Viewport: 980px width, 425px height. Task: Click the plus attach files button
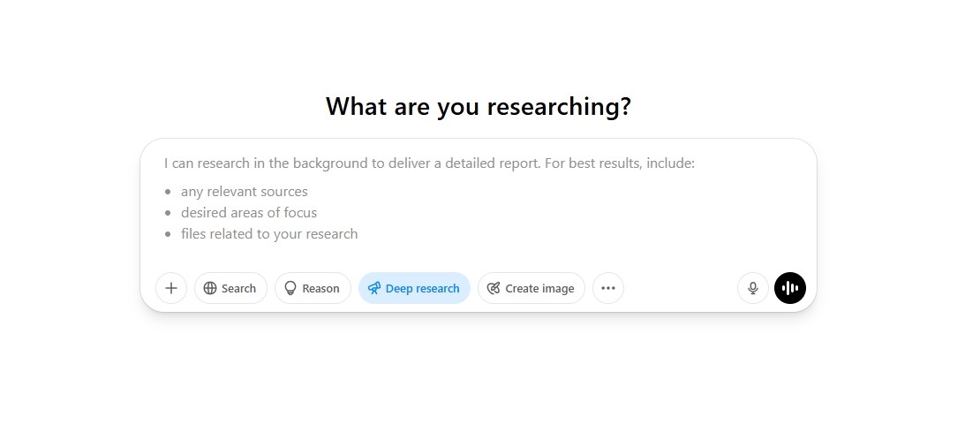point(171,288)
